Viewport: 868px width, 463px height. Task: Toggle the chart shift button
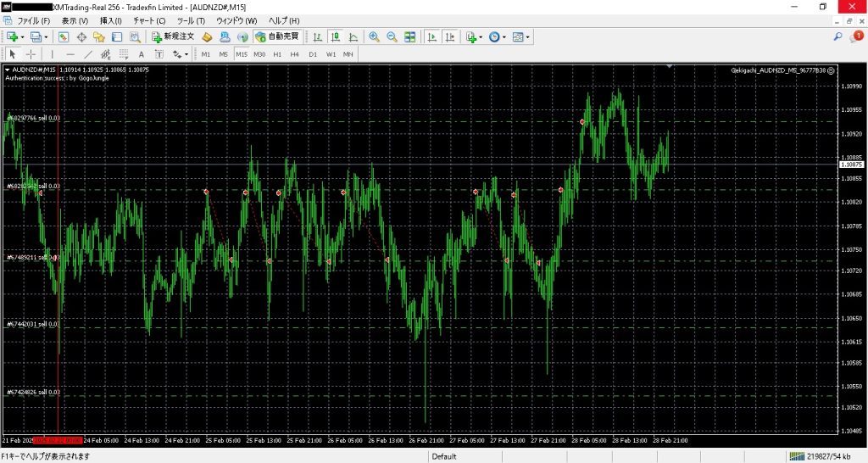coord(449,36)
